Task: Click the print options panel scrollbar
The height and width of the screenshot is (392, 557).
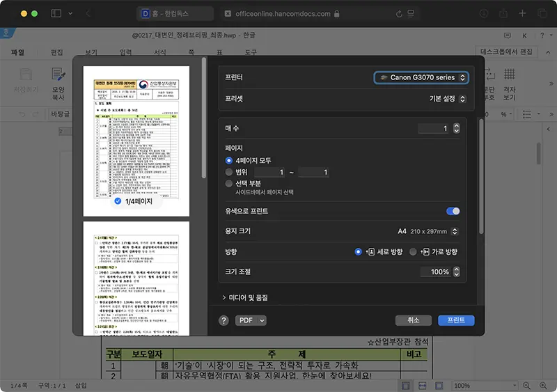Action: 481,177
